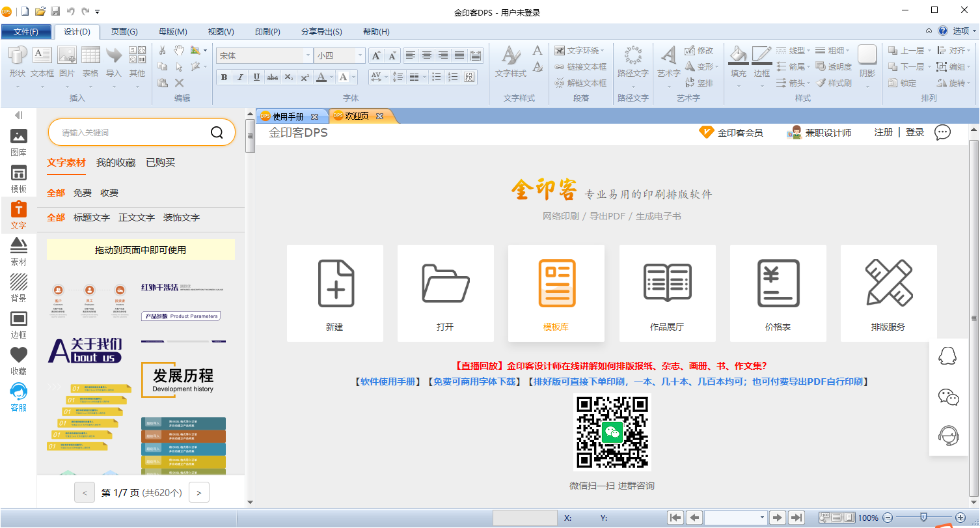This screenshot has height=528, width=980.
Task: Click the 登录 login link
Action: pos(914,132)
